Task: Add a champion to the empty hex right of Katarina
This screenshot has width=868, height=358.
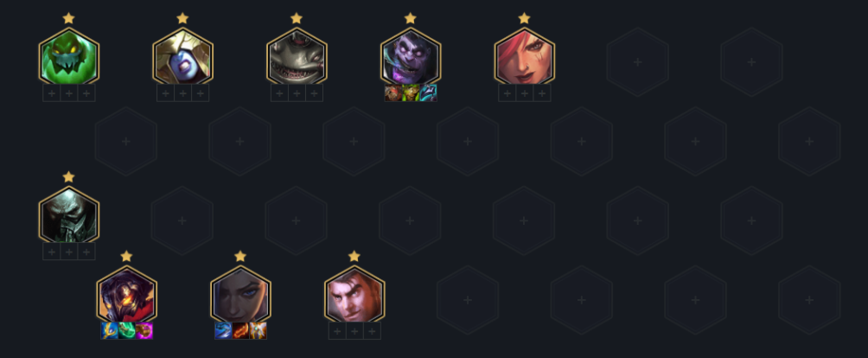Action: coord(638,62)
